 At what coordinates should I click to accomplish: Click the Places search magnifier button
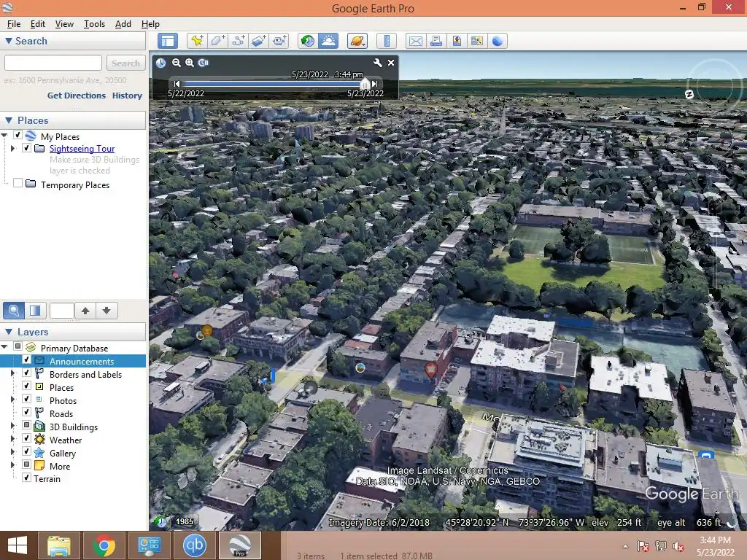14,311
